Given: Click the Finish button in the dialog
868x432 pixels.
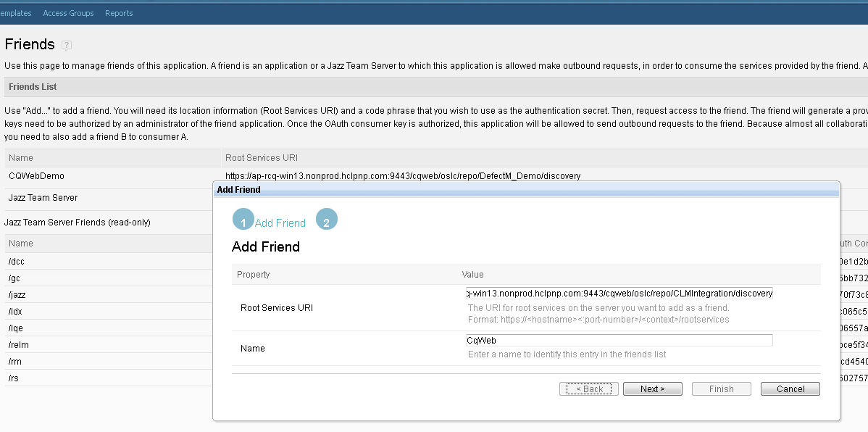Looking at the screenshot, I should 721,389.
